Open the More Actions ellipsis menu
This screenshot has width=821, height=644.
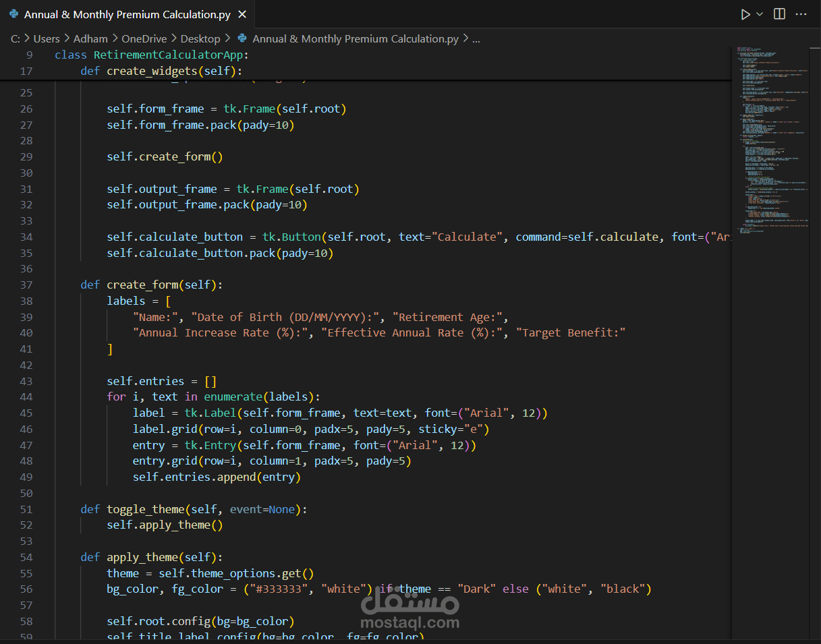(x=801, y=14)
